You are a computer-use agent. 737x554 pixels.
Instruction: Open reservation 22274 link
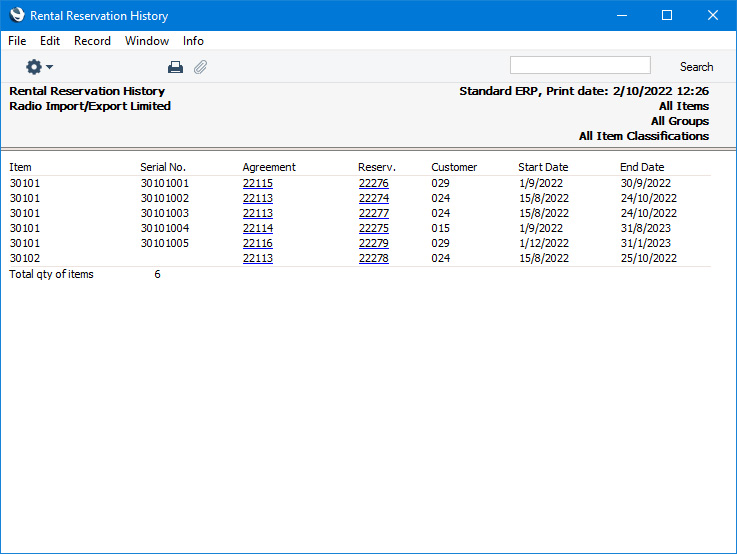[x=374, y=198]
